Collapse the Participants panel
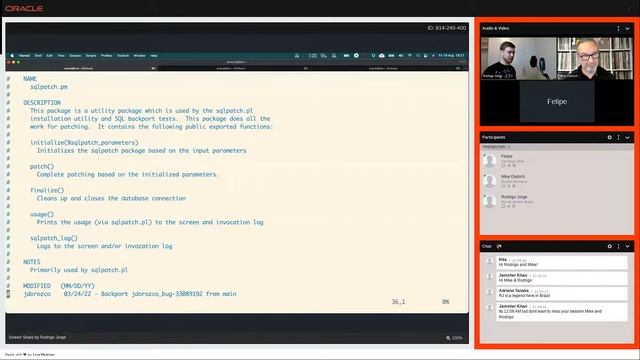Screen dimensions: 640x360 point(627,138)
